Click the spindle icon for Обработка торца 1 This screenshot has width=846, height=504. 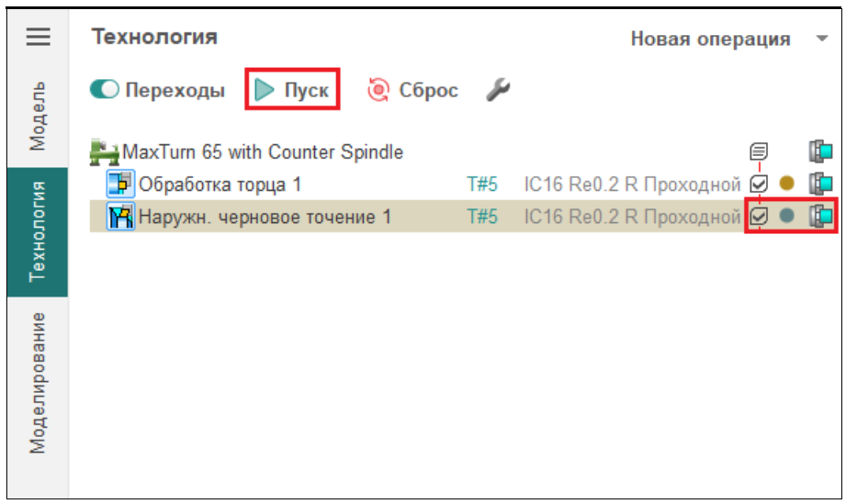point(819,184)
